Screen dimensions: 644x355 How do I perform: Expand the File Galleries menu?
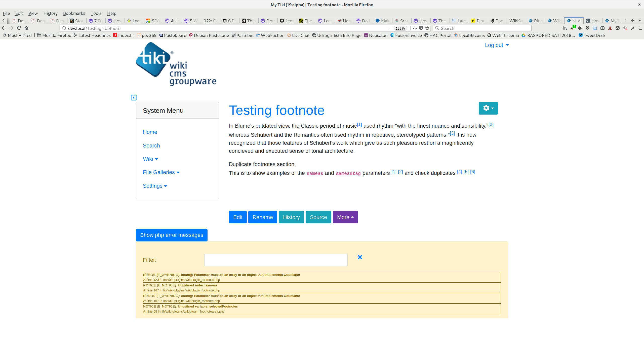[x=161, y=172]
